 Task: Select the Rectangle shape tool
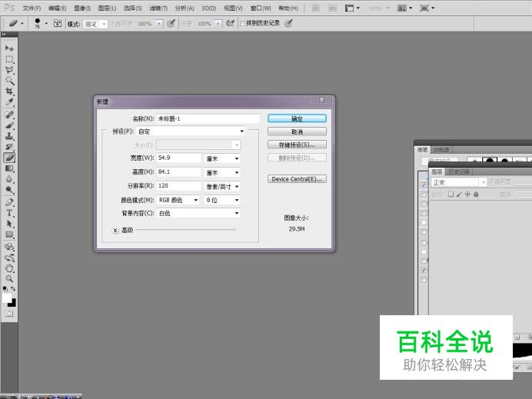(x=9, y=234)
